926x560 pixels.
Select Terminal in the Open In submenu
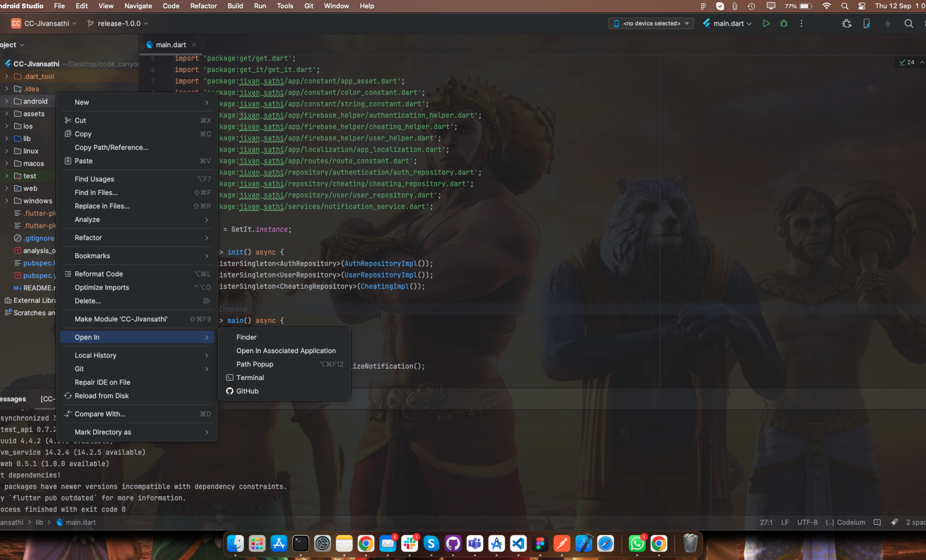[250, 377]
